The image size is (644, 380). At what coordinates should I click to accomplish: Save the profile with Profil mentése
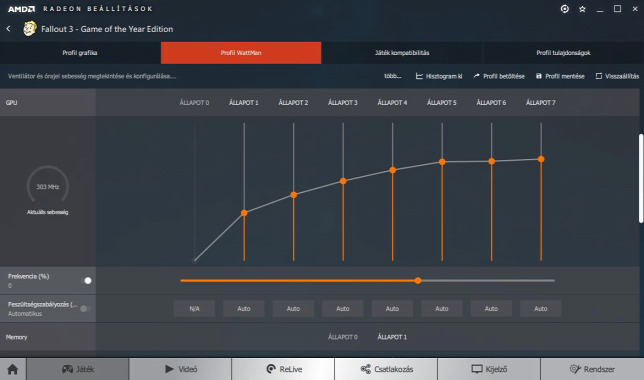click(560, 76)
